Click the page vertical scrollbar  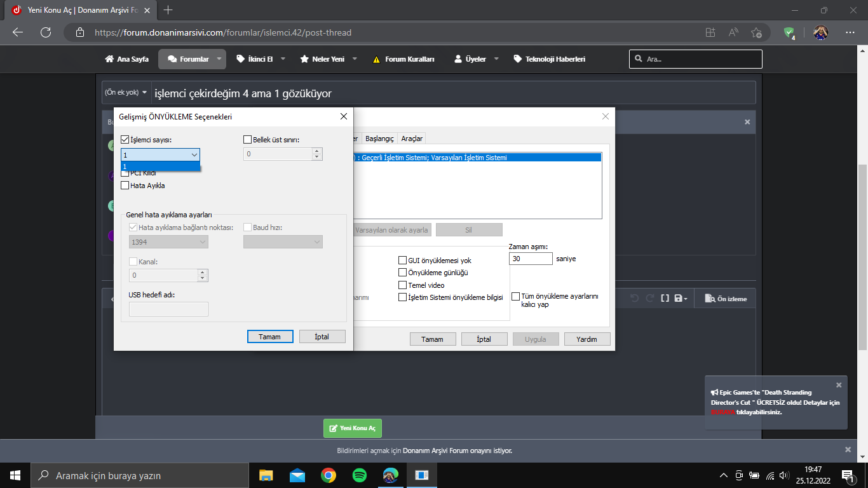point(862,257)
